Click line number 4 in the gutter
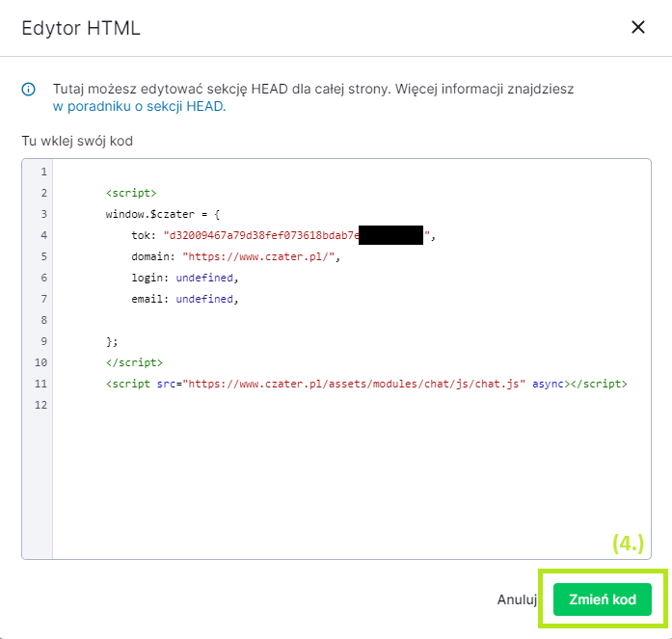Viewport: 672px width, 639px height. click(43, 235)
